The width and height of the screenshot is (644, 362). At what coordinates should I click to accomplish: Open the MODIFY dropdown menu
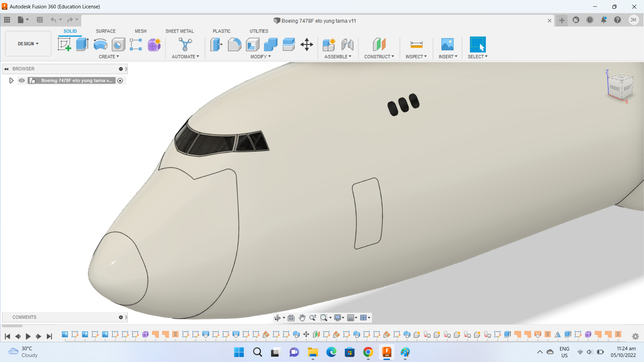261,57
